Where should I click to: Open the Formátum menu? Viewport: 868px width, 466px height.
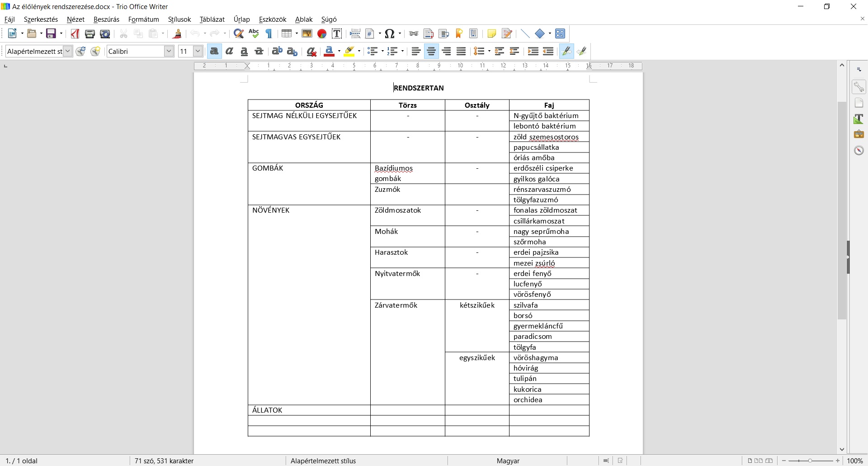pos(143,19)
